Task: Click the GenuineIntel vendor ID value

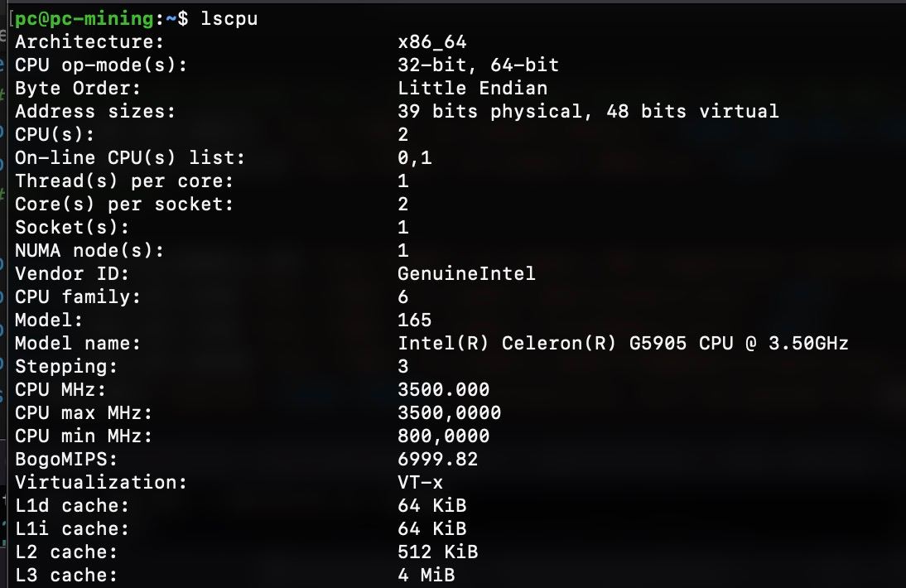Action: [x=466, y=273]
